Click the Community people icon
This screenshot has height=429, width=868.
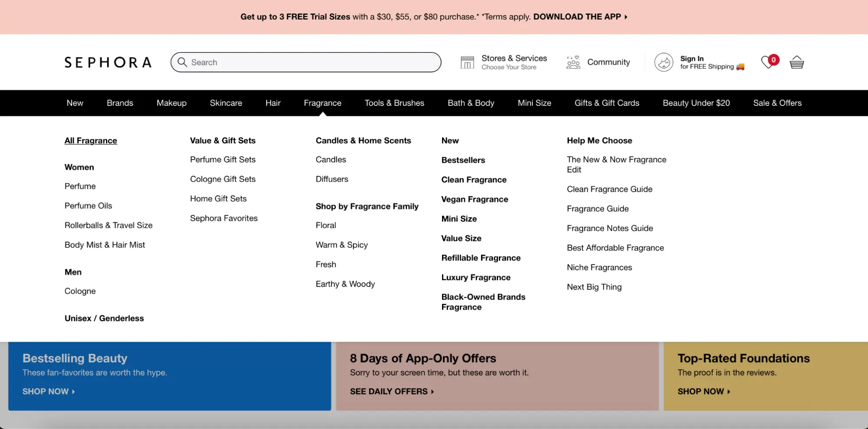(573, 62)
